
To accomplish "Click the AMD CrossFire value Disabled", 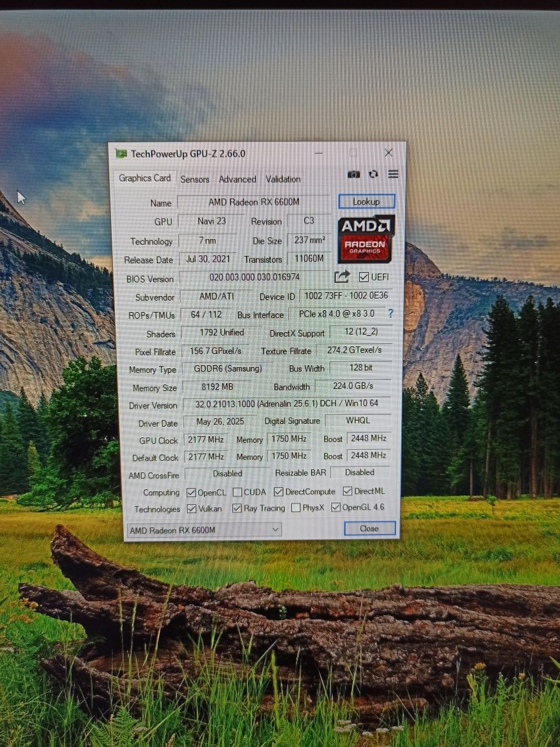I will point(227,474).
